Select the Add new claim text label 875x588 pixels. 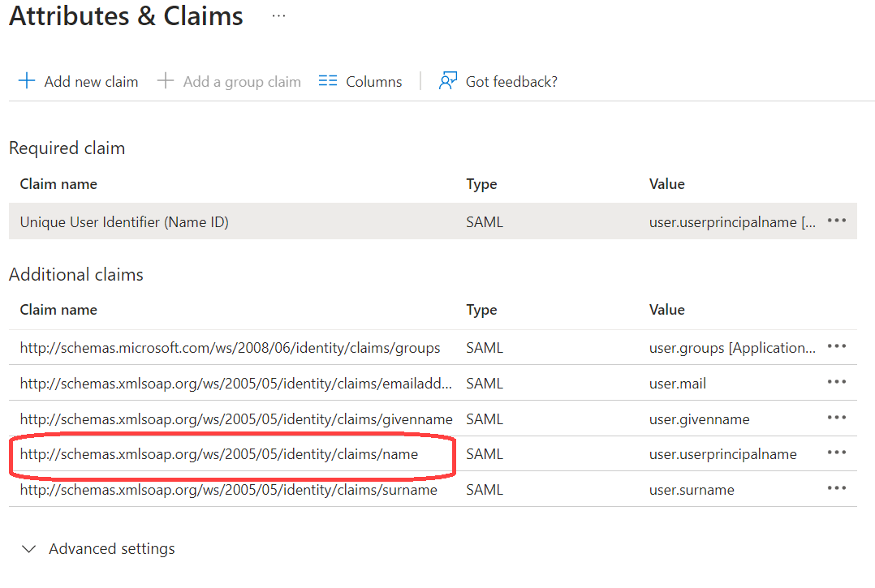pyautogui.click(x=91, y=82)
